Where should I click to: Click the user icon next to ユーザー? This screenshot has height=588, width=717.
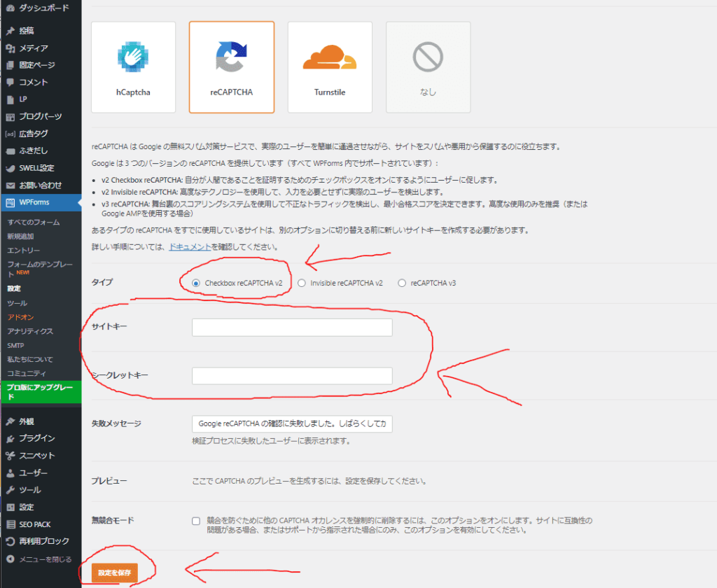tap(10, 472)
